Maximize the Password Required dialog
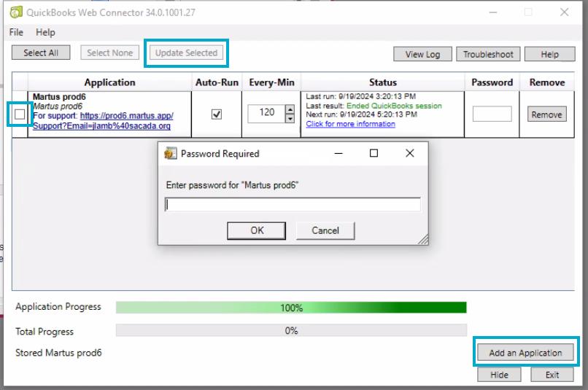Viewport: 588px width, 390px height. pos(374,153)
